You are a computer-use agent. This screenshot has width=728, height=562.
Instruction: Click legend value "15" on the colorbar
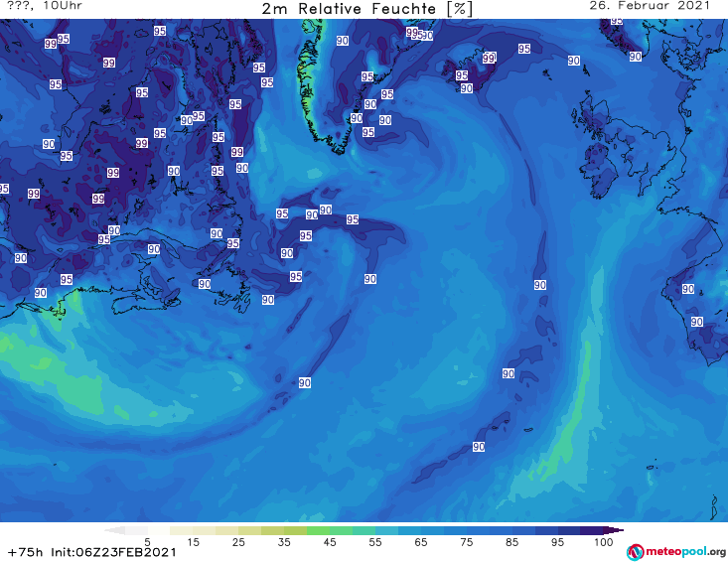click(193, 542)
